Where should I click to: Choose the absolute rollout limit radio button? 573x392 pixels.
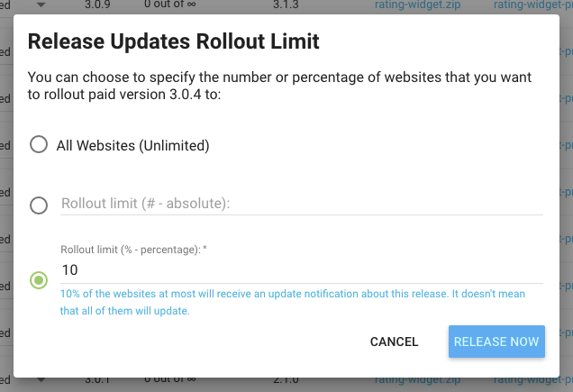[x=39, y=205]
